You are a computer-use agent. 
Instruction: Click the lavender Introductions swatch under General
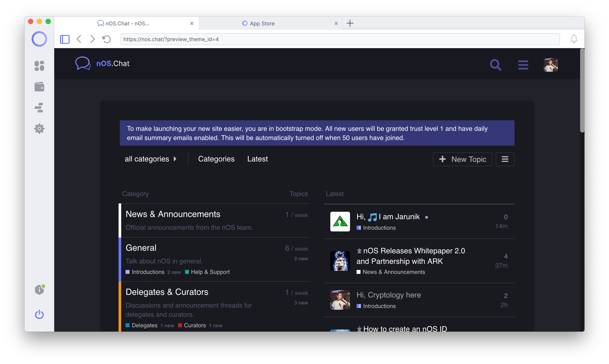pos(128,272)
